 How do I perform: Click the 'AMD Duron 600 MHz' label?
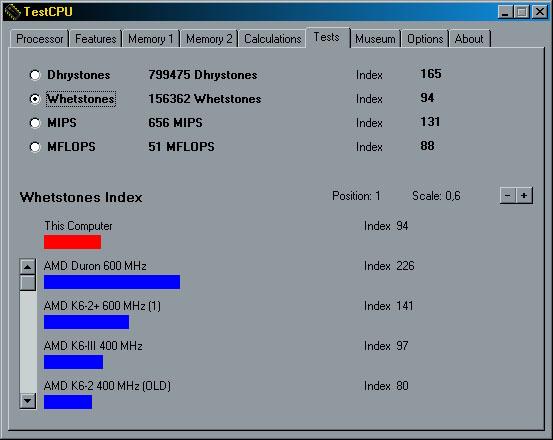[x=95, y=265]
